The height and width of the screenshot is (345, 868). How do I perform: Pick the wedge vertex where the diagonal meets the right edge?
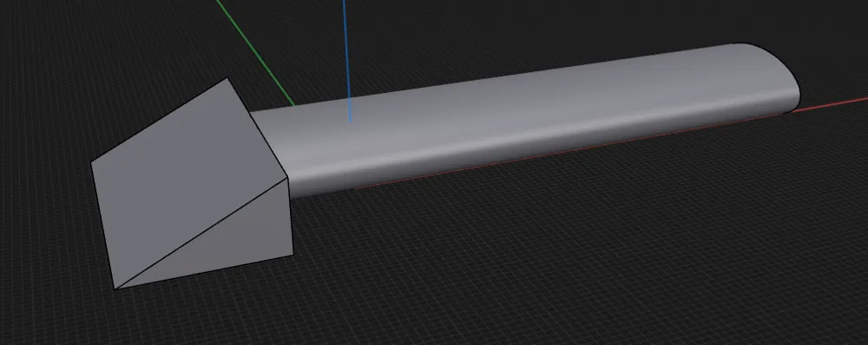287,178
